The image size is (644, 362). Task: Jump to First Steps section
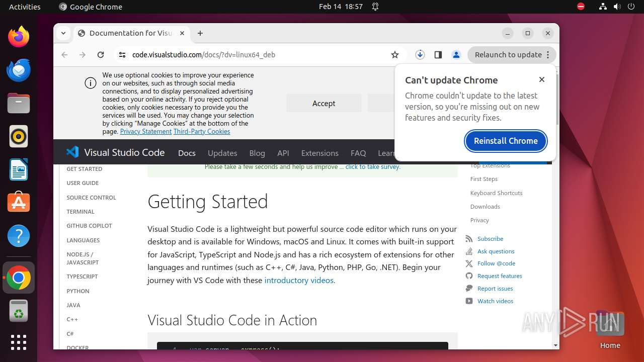point(484,179)
